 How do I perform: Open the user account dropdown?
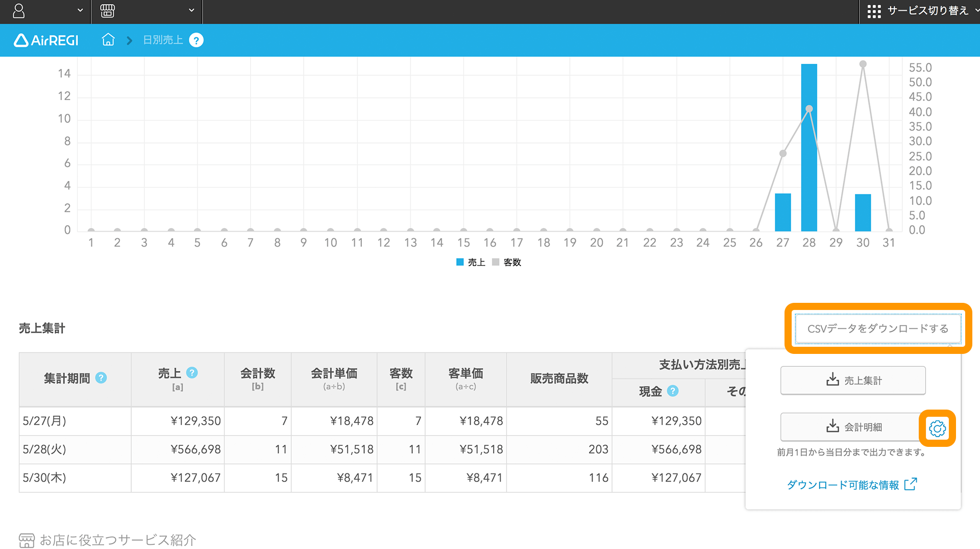tap(46, 11)
